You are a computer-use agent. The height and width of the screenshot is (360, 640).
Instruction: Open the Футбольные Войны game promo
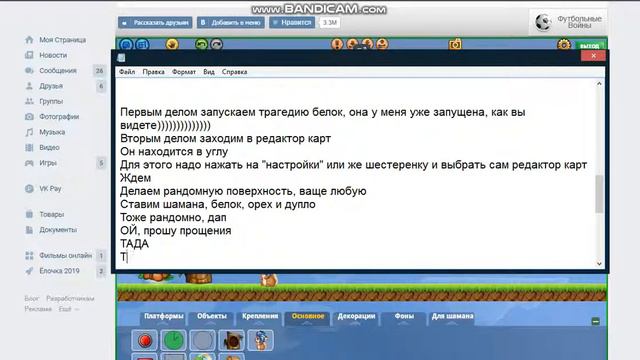[x=569, y=22]
